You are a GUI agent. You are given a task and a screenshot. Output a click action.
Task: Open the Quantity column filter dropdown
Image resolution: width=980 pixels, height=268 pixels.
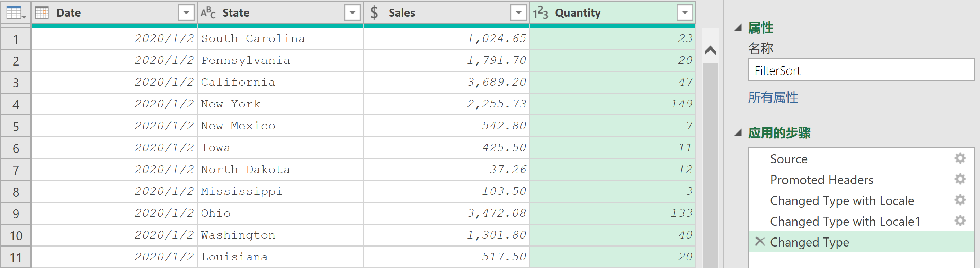(x=685, y=12)
